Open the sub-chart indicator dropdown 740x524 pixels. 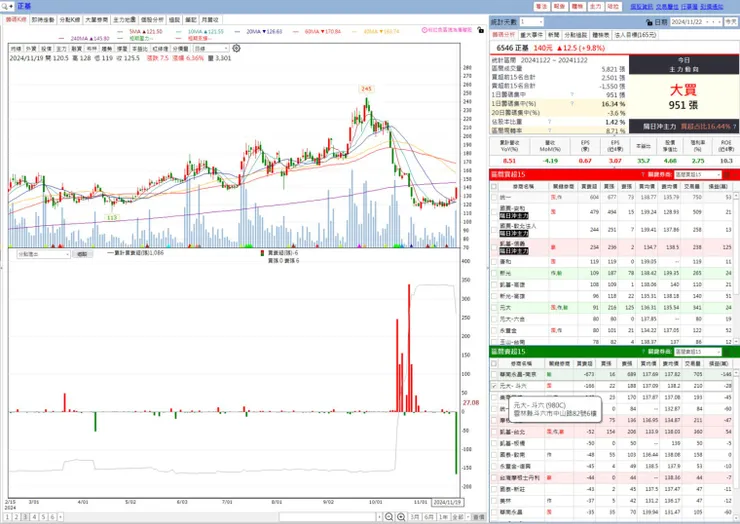[x=43, y=254]
